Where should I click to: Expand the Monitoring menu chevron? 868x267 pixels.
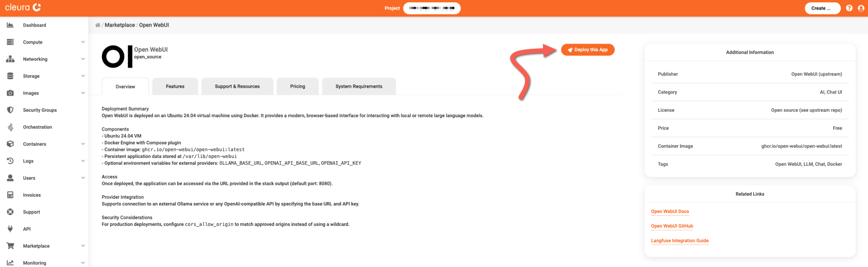pyautogui.click(x=83, y=263)
